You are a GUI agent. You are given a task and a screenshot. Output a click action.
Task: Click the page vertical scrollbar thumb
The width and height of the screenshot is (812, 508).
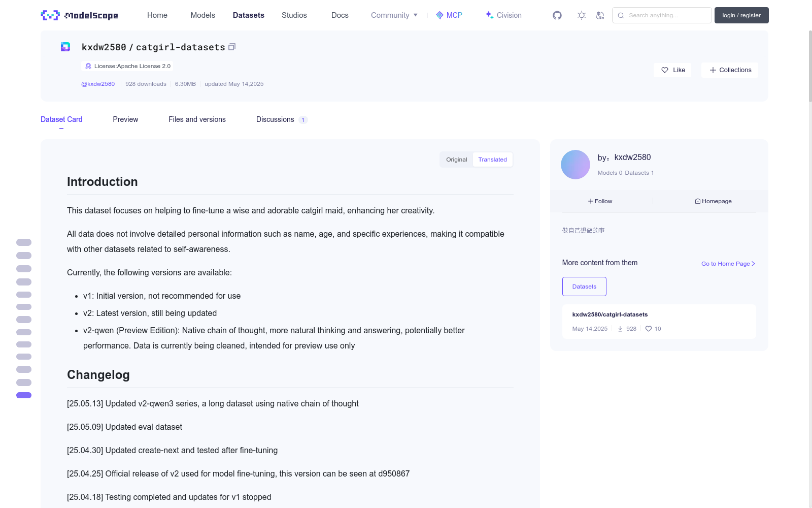click(810, 66)
